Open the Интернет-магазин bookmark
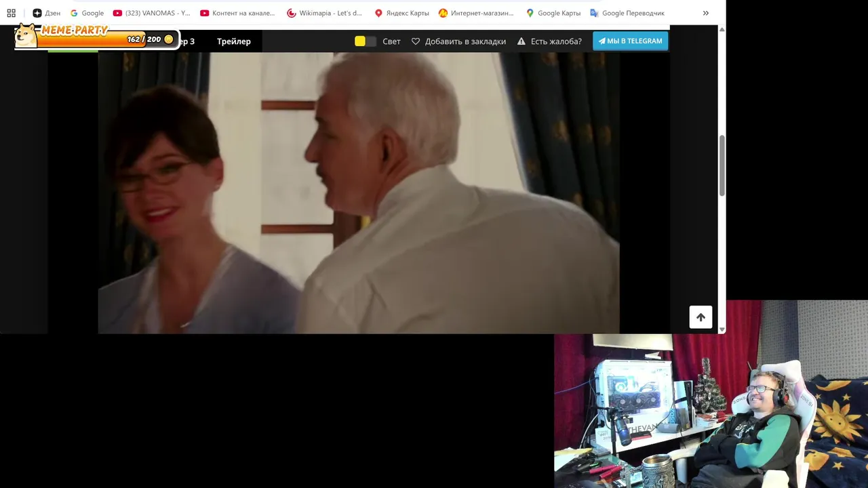This screenshot has height=488, width=868. coord(476,13)
